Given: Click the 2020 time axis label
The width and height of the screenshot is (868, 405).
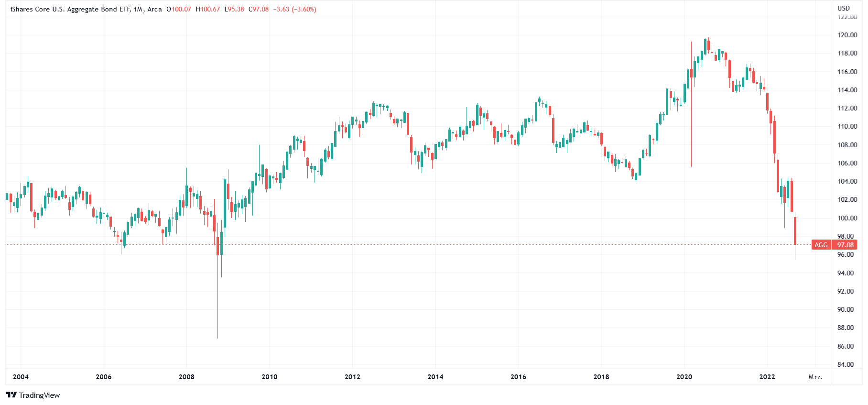Looking at the screenshot, I should coord(684,377).
